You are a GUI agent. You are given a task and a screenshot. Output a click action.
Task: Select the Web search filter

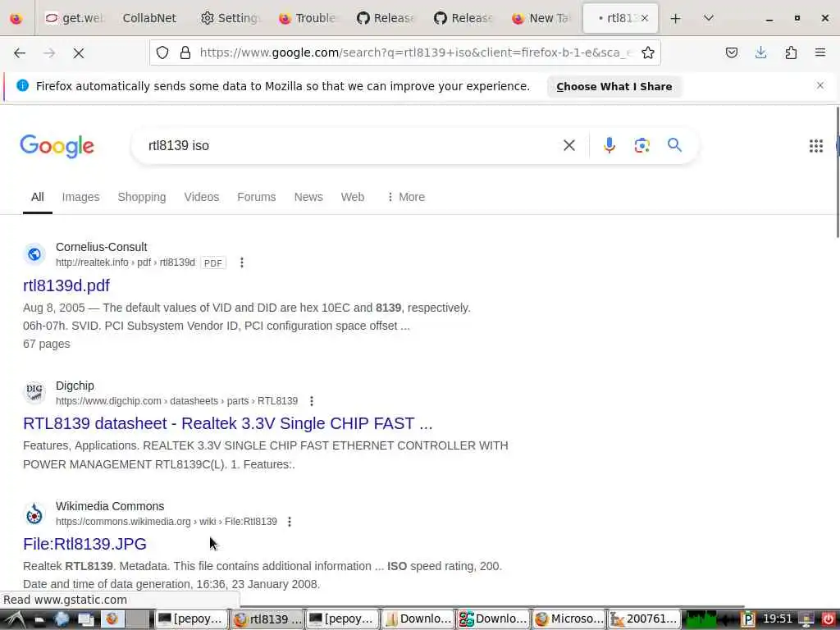(353, 197)
